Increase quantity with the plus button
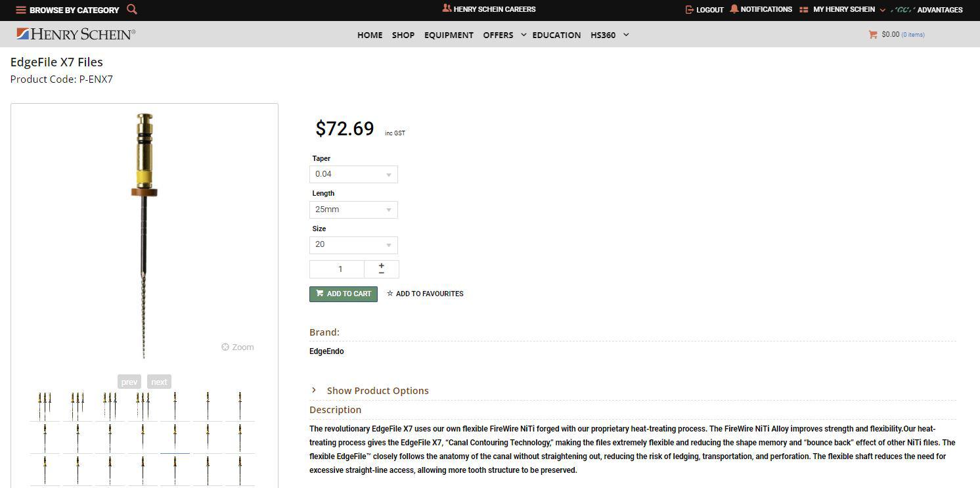Viewport: 980px width, 488px height. click(382, 265)
